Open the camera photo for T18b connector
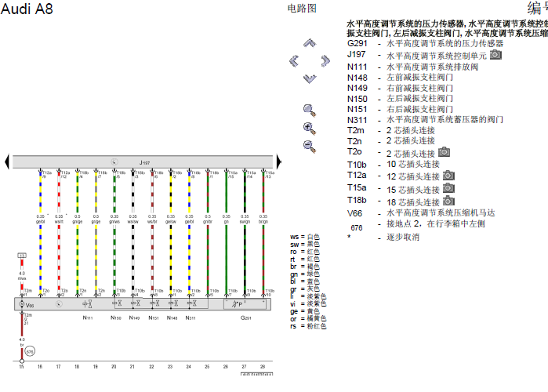548x392 pixels. 448,201
